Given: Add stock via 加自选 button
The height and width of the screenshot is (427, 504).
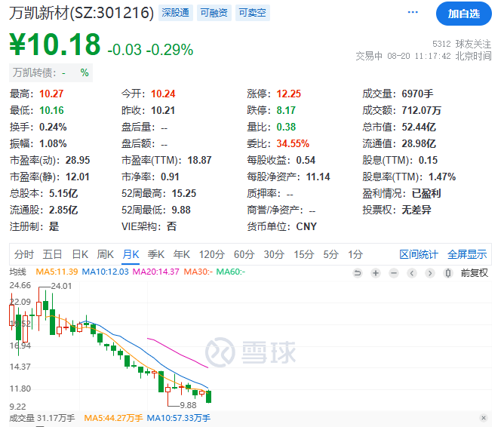Looking at the screenshot, I should coord(463,14).
